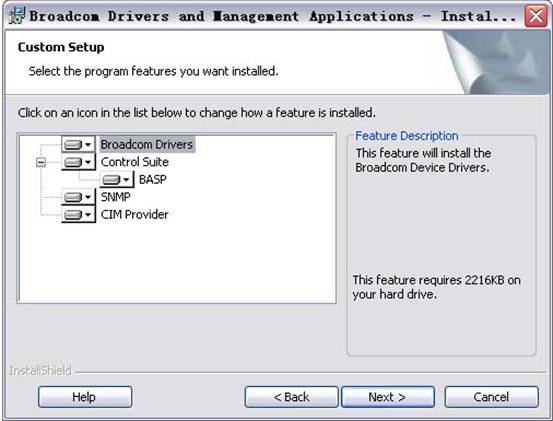553x421 pixels.
Task: Open the Control Suite install option dropdown arrow
Action: pyautogui.click(x=88, y=162)
